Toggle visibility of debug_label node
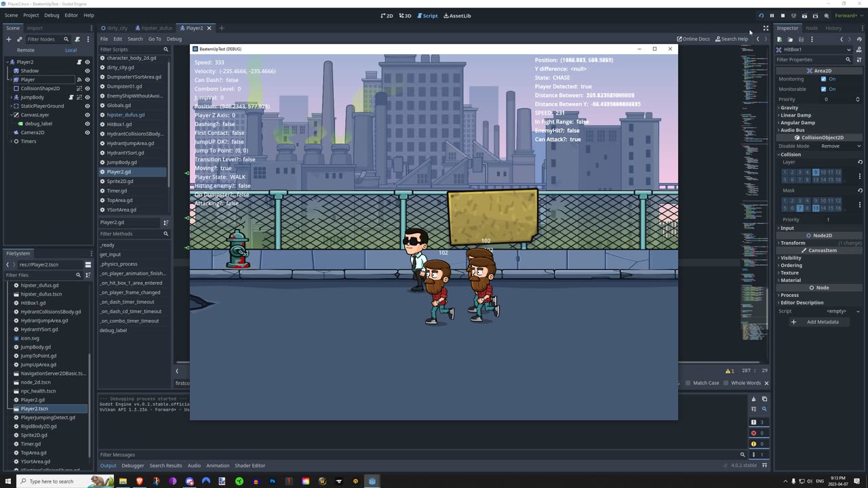Screen dimensions: 868x488 [87, 123]
